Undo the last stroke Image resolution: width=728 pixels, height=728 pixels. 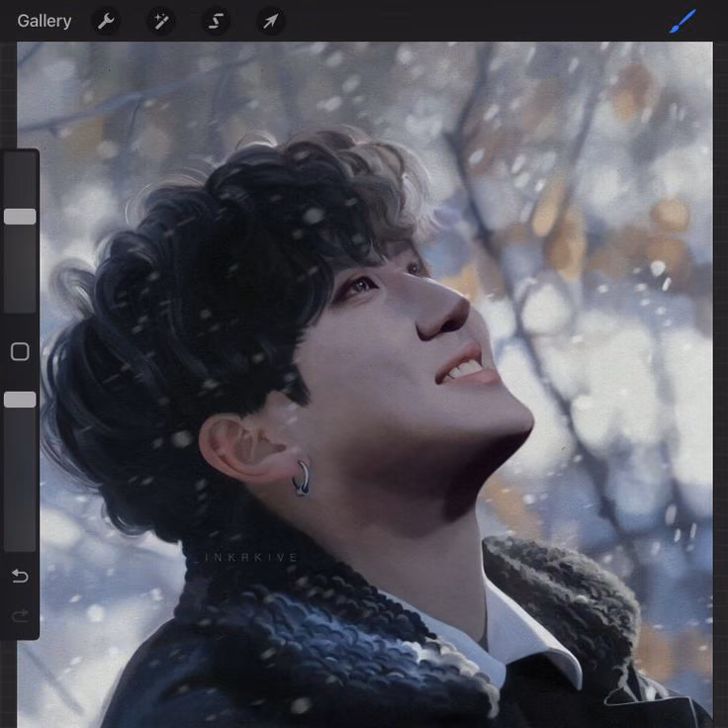20,577
